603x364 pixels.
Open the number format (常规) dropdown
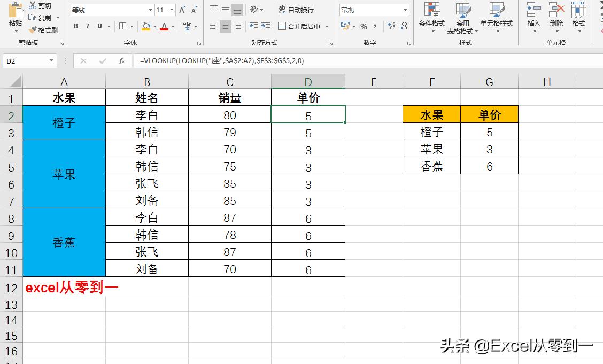click(404, 10)
